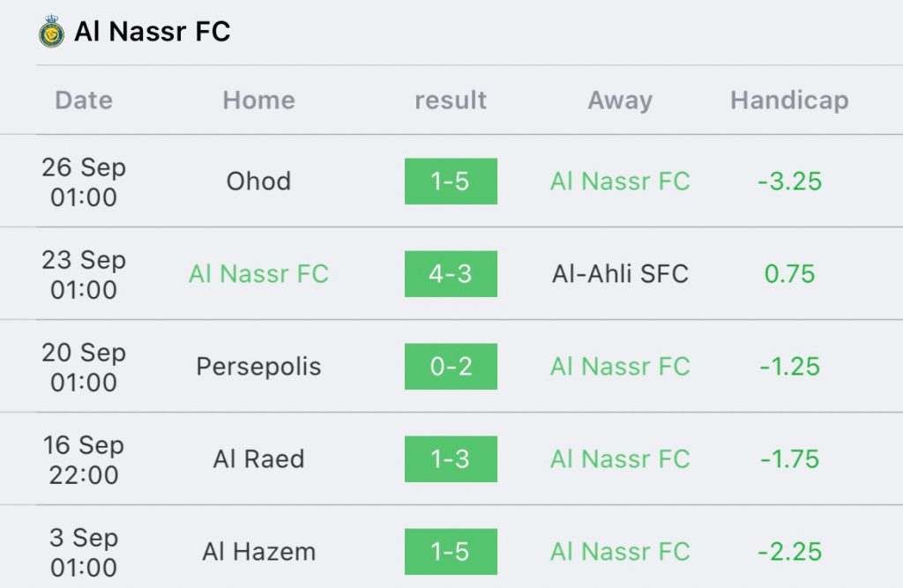The image size is (903, 588).
Task: Open the 1-5 result badge for Al Hazem match
Action: point(451,552)
